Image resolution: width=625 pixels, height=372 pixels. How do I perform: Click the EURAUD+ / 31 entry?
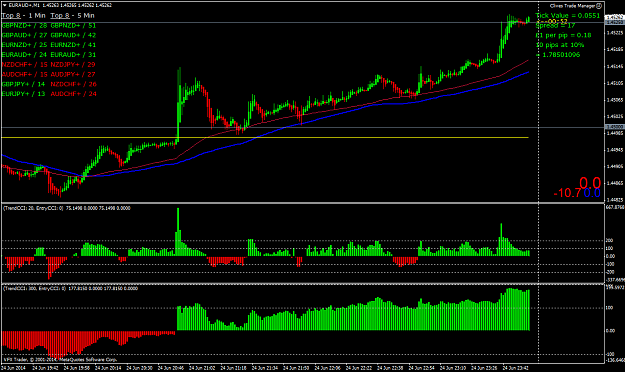73,55
